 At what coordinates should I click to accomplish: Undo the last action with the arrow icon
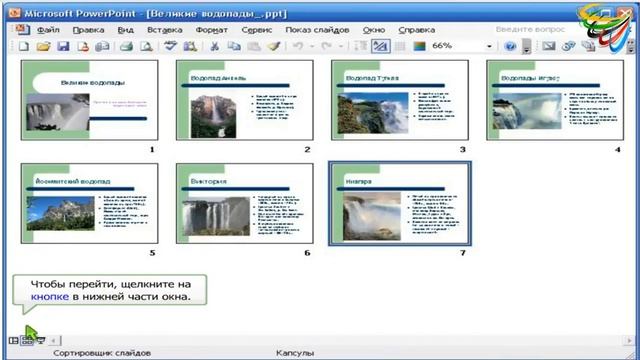point(298,46)
